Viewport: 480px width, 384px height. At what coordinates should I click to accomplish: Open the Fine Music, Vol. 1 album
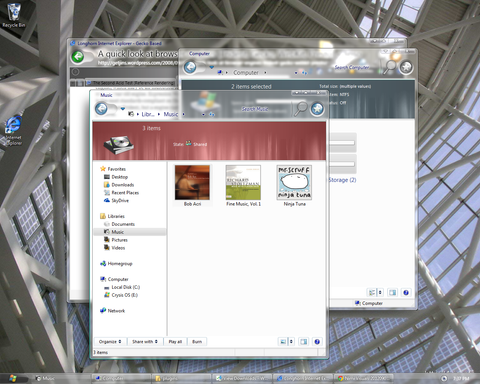click(243, 186)
